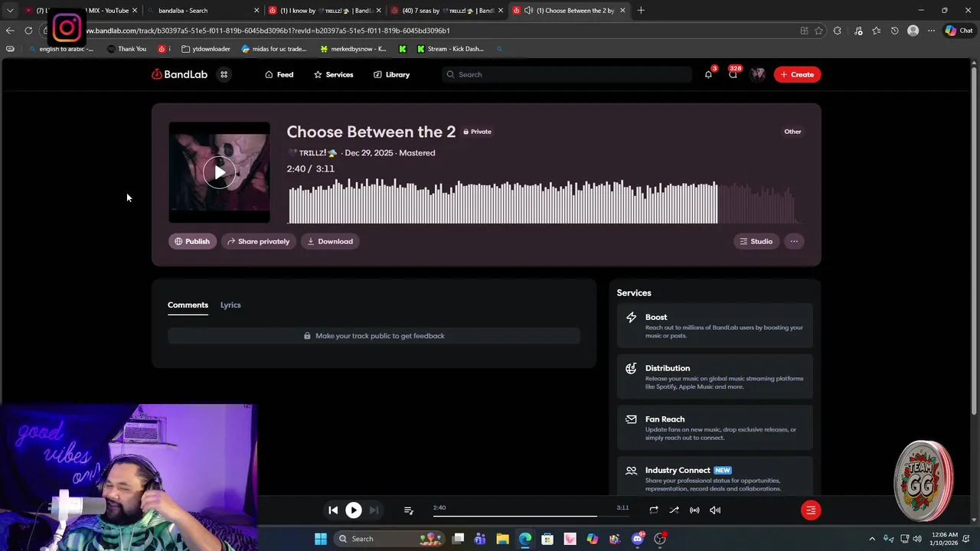980x551 pixels.
Task: Open File Explorer from the taskbar
Action: pos(502,539)
